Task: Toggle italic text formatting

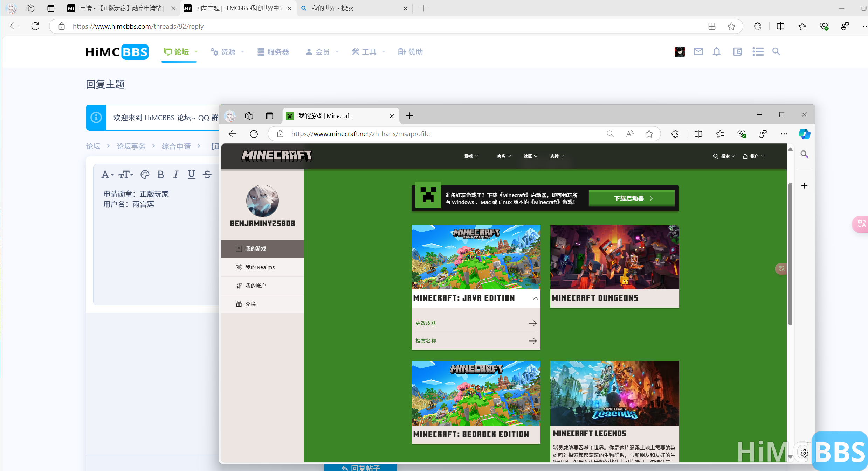Action: [x=176, y=174]
